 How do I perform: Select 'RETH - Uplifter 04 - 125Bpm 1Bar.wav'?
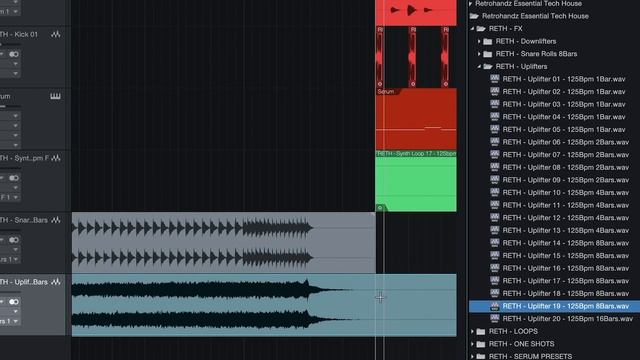(564, 117)
